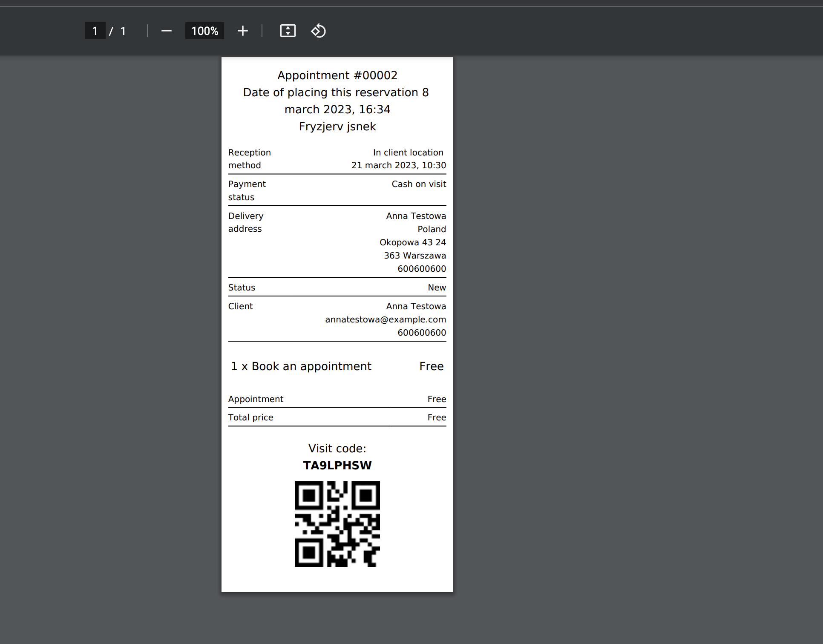The image size is (823, 644).
Task: Click the QR code image
Action: [337, 524]
